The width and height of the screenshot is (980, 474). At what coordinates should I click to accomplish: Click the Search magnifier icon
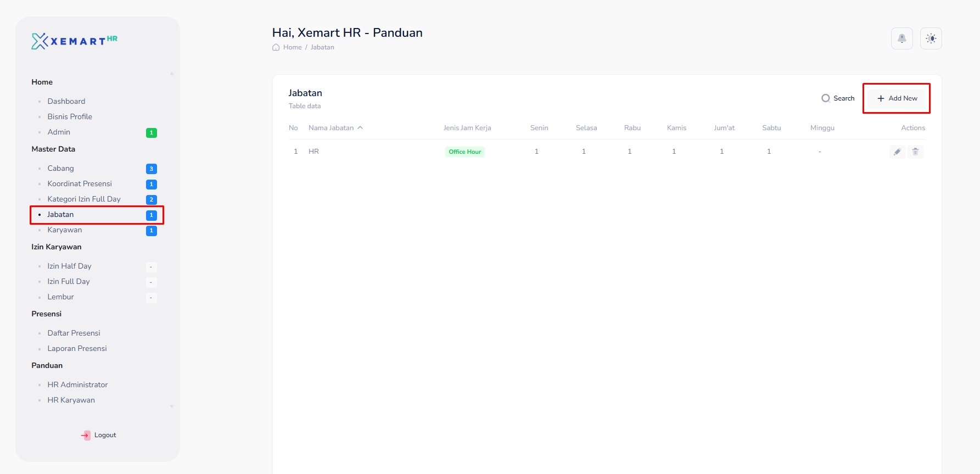coord(825,98)
